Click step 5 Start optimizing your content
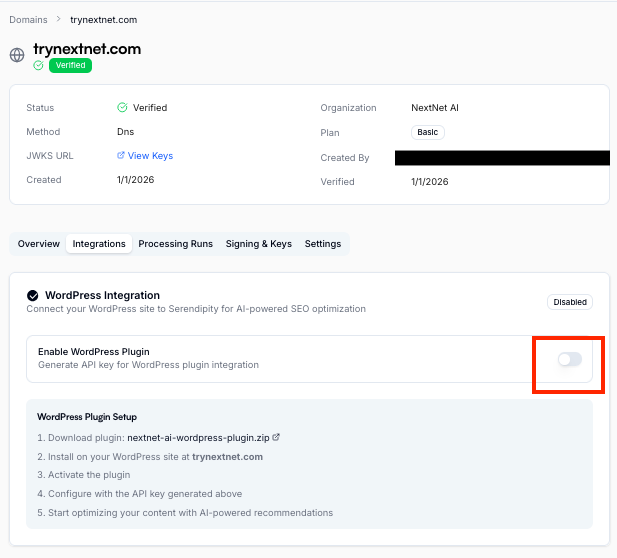Image resolution: width=617 pixels, height=558 pixels. click(x=185, y=513)
